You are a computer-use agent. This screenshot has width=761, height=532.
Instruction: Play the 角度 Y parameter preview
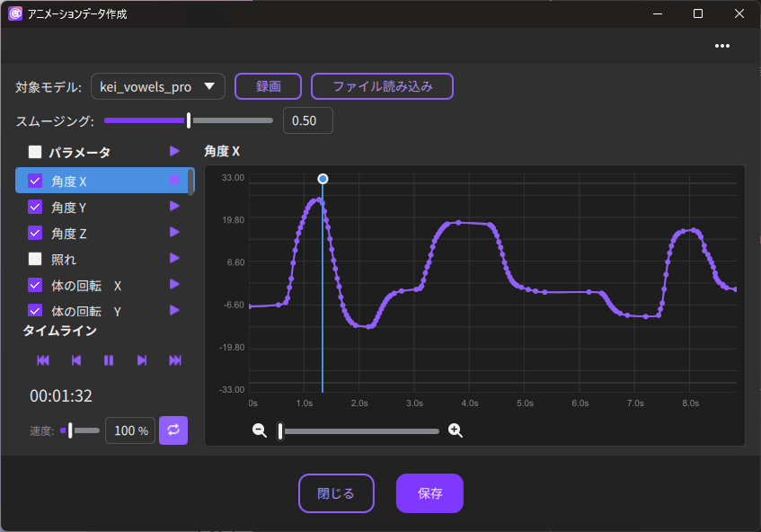tap(174, 207)
